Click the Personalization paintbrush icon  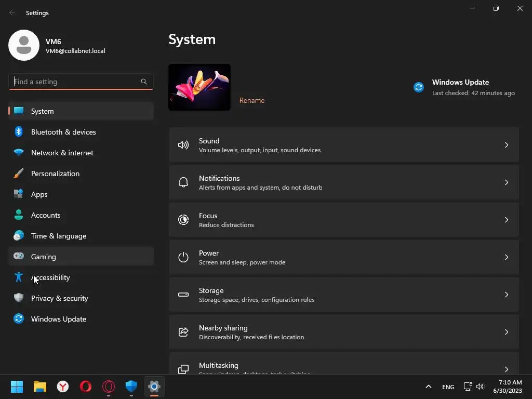pyautogui.click(x=19, y=174)
